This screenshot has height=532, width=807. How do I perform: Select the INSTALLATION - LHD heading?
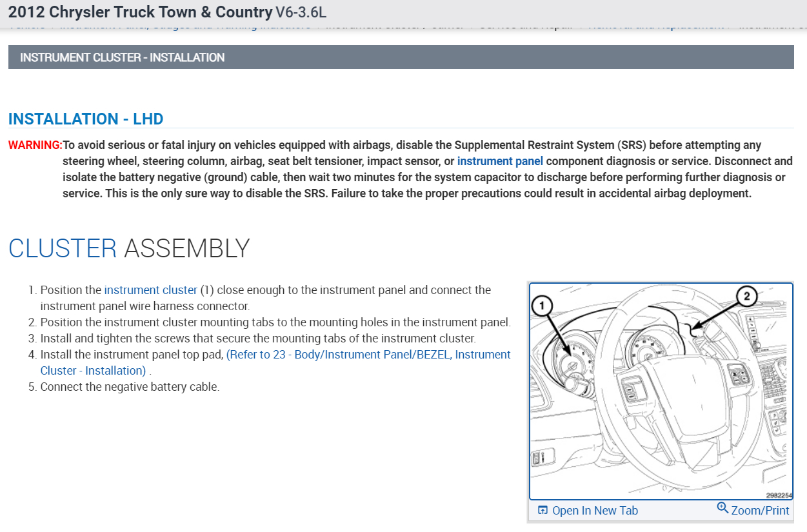[86, 119]
